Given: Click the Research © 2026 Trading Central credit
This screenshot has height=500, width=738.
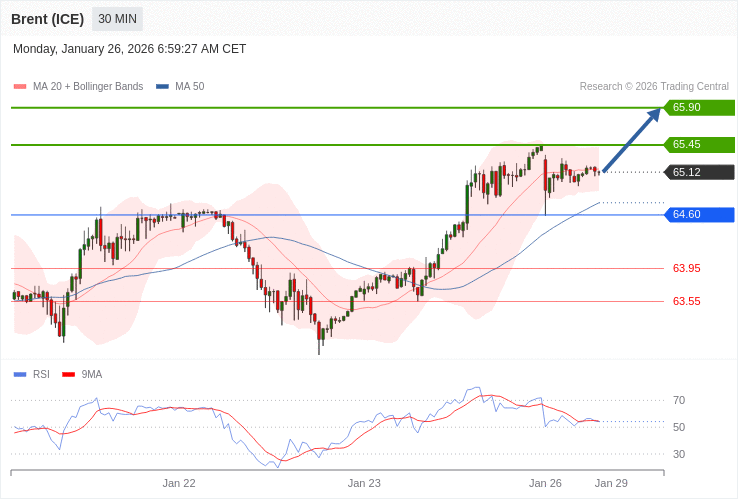Looking at the screenshot, I should coord(654,87).
